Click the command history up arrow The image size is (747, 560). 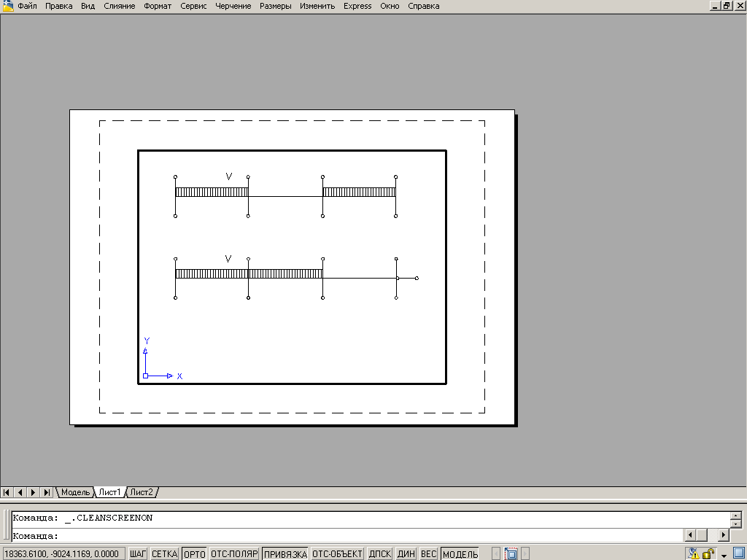[735, 516]
